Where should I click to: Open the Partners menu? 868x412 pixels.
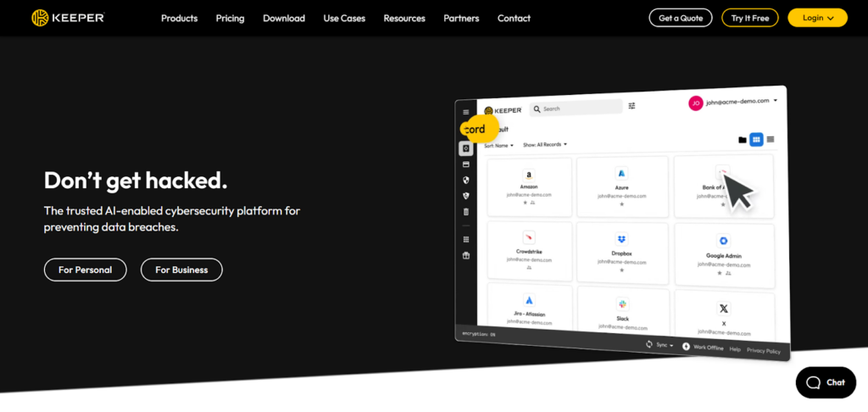click(x=462, y=19)
